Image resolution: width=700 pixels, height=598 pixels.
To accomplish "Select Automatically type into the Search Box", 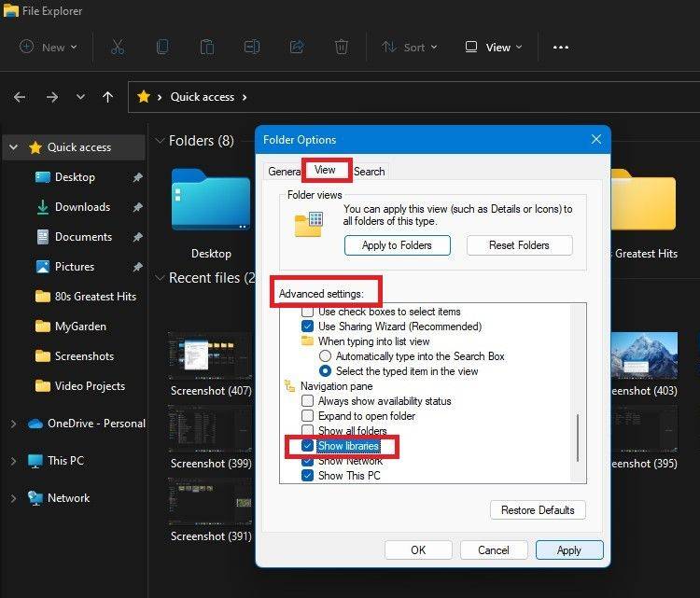I will click(x=326, y=356).
